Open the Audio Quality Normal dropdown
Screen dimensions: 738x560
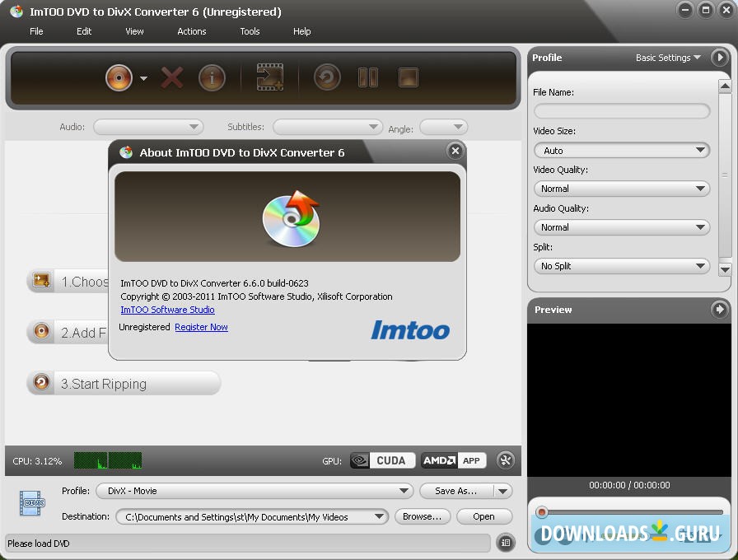[622, 227]
